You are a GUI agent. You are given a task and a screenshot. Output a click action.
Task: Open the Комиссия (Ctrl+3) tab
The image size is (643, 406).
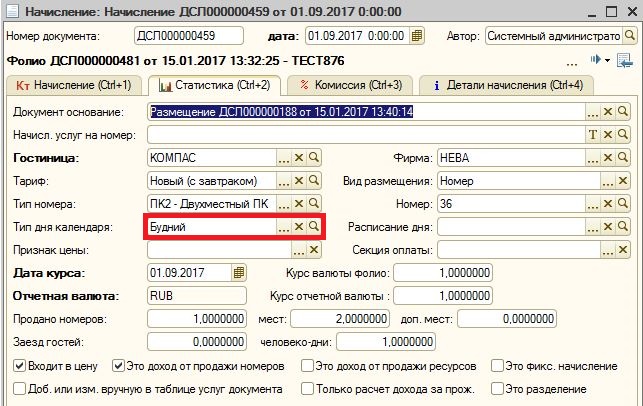tap(351, 85)
